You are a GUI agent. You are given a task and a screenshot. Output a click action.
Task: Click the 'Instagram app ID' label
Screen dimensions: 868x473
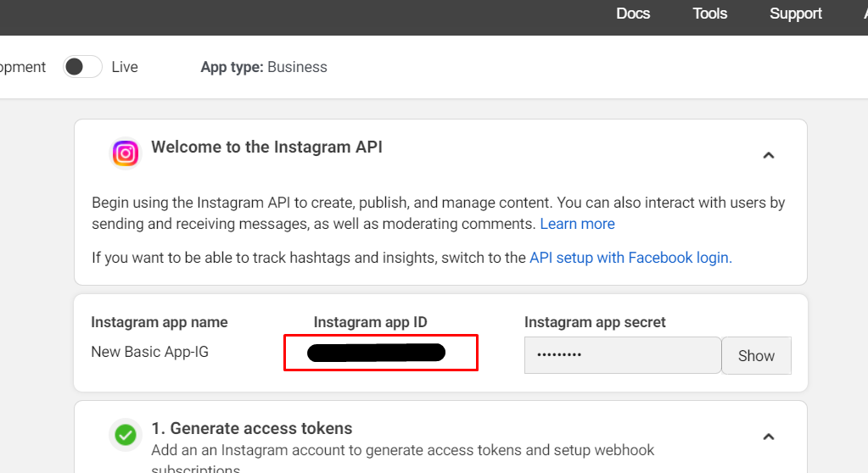point(370,322)
